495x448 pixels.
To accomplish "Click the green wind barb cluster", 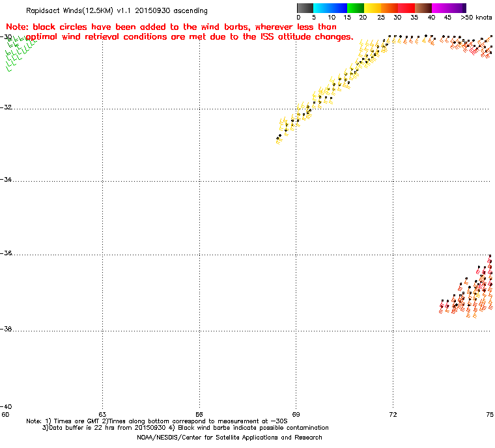I will [x=20, y=53].
